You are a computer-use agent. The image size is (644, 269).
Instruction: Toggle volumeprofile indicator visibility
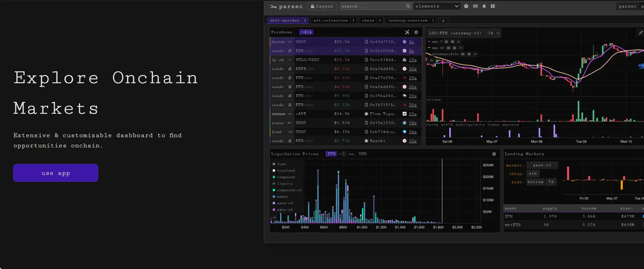(x=463, y=54)
